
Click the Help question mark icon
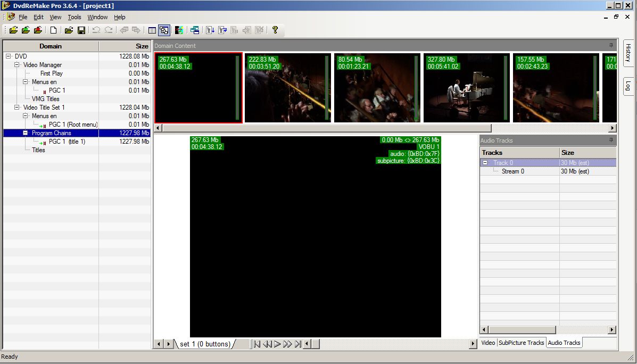click(x=275, y=30)
